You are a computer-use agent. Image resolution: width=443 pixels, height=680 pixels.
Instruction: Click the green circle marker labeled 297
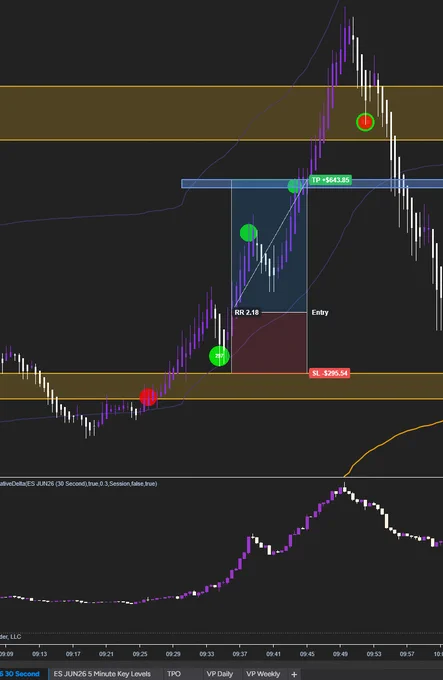pyautogui.click(x=219, y=356)
